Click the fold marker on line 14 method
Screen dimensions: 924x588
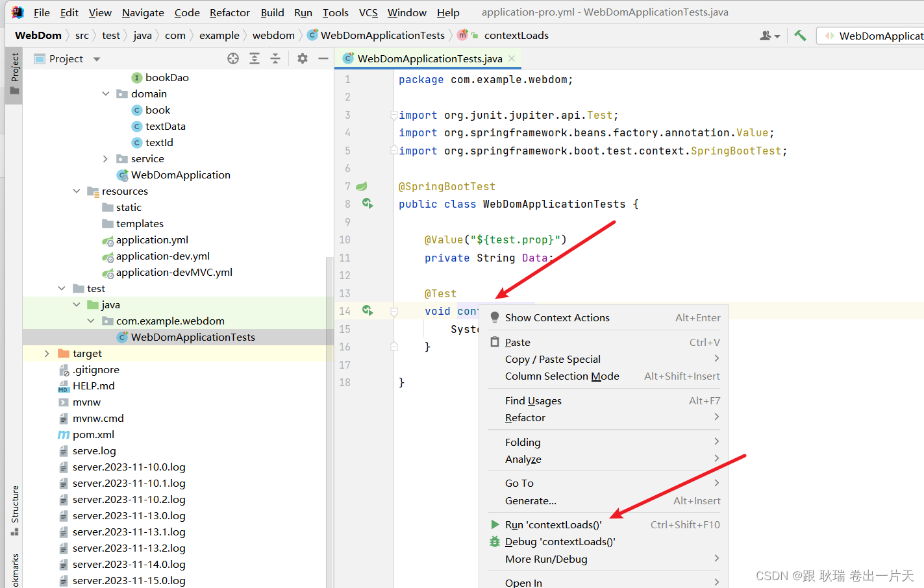[x=393, y=311]
